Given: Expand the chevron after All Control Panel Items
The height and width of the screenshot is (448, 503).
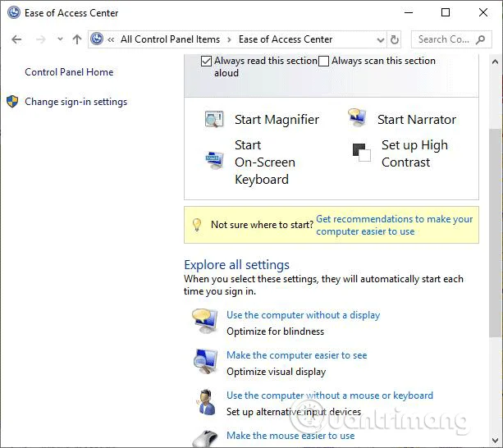Looking at the screenshot, I should coord(229,39).
